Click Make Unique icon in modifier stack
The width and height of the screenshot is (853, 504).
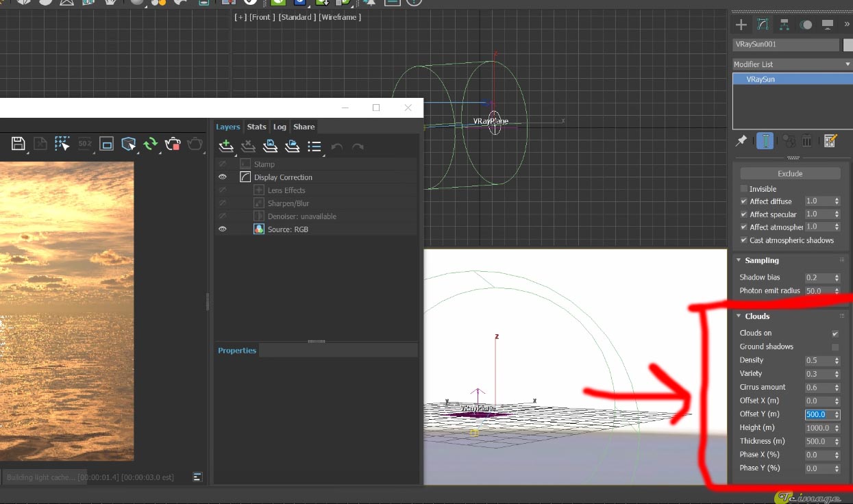[x=789, y=141]
